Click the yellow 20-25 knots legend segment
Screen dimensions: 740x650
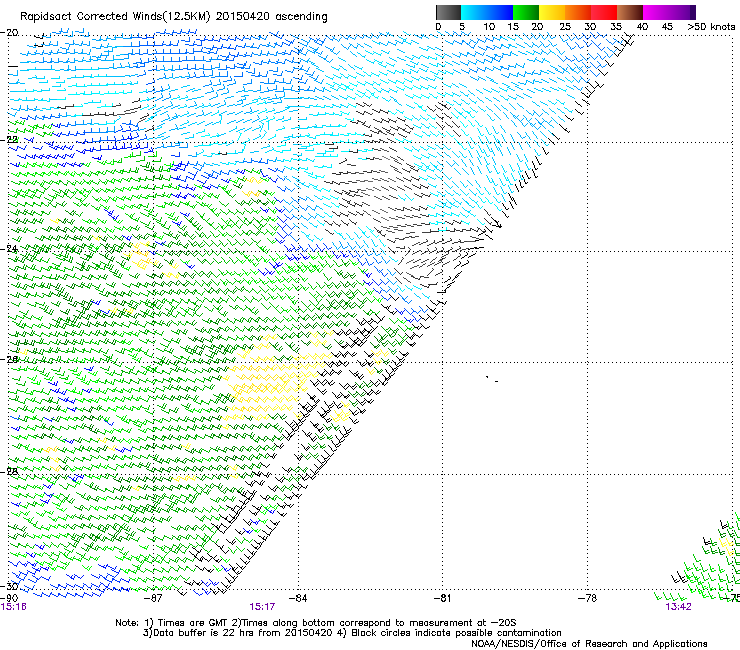click(552, 12)
